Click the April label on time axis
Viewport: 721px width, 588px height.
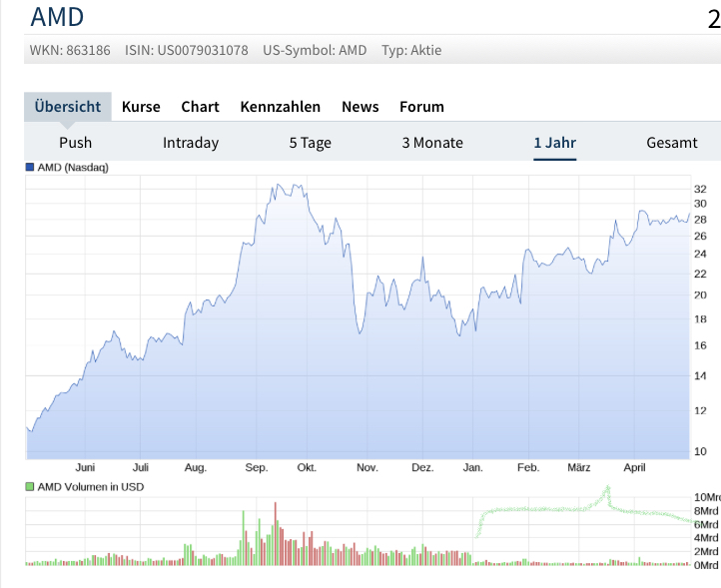[634, 467]
